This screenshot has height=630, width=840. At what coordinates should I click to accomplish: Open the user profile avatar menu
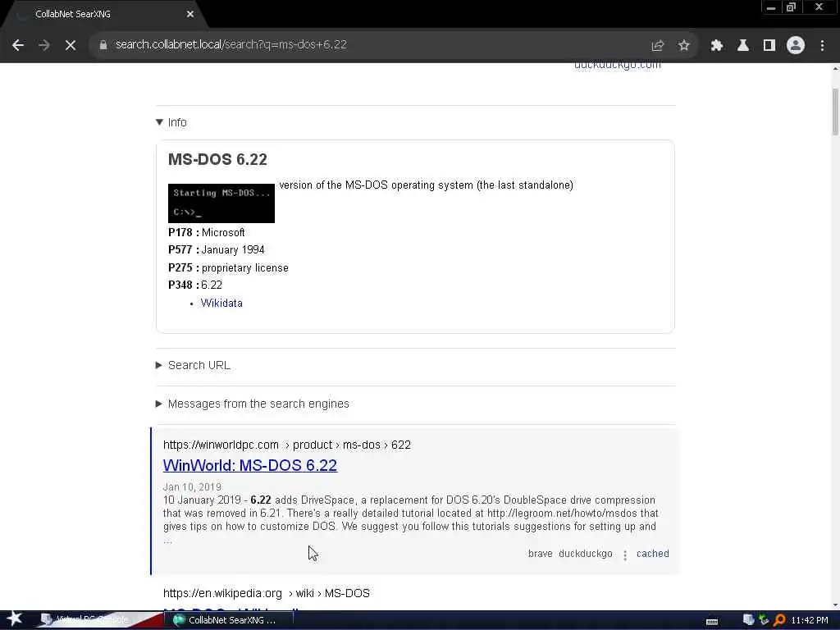(796, 45)
